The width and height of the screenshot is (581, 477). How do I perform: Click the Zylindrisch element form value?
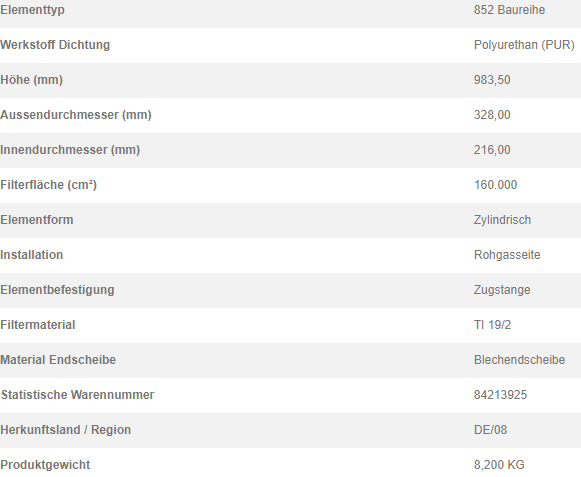(x=502, y=220)
